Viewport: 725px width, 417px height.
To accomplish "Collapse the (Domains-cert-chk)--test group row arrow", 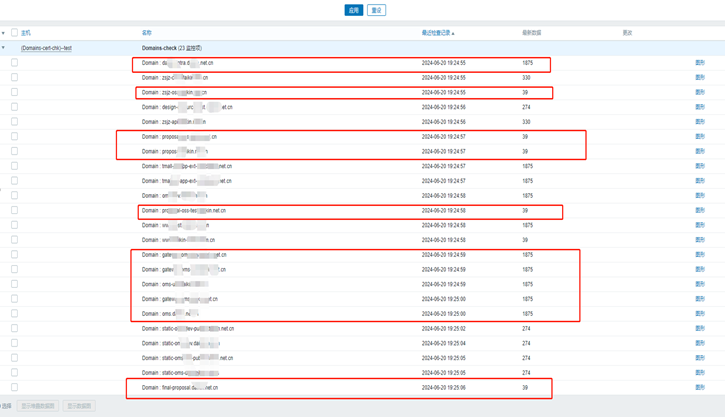I will point(4,48).
